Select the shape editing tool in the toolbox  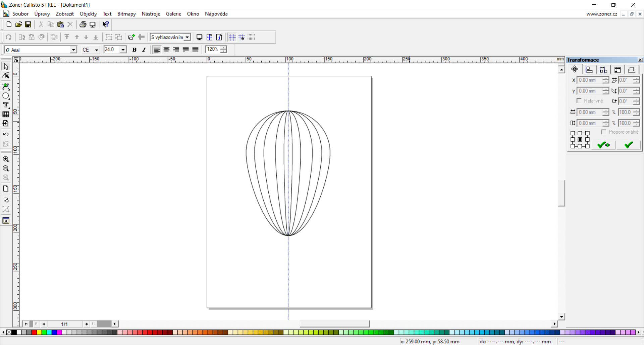click(6, 76)
